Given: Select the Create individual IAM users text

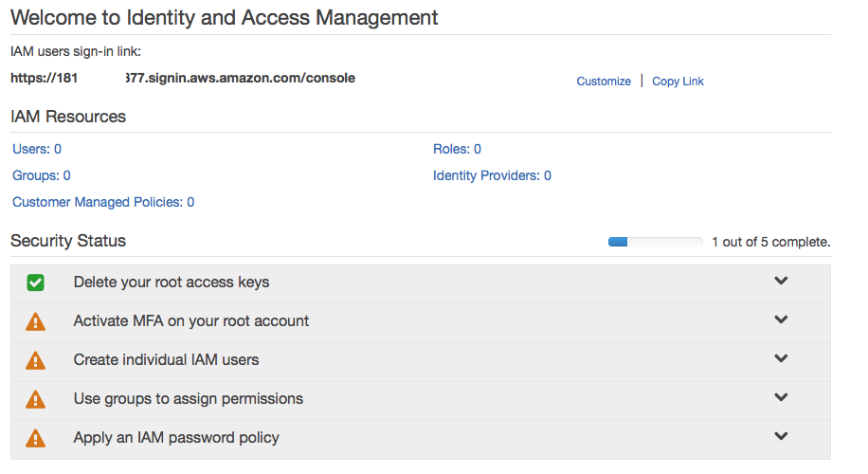Looking at the screenshot, I should pos(166,360).
